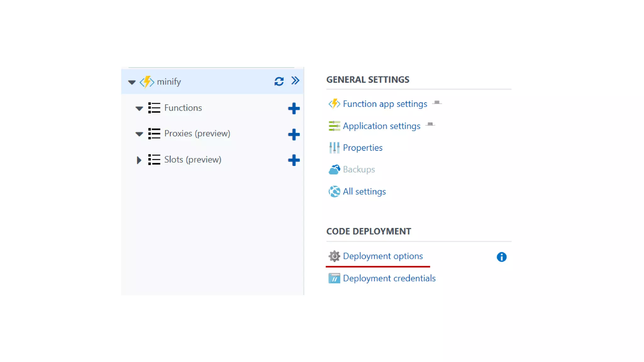Click the gear icon for Deployment options

pyautogui.click(x=334, y=256)
